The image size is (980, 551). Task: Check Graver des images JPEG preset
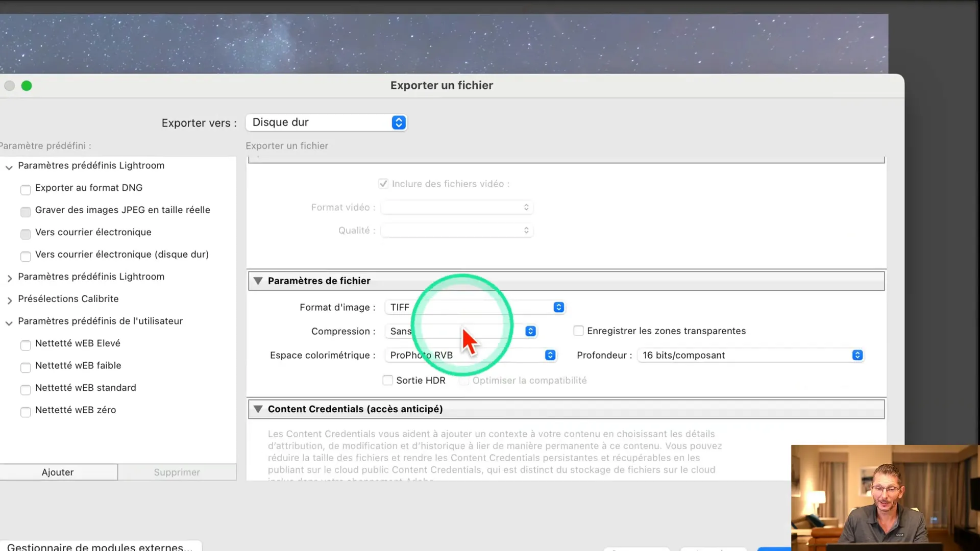pyautogui.click(x=26, y=212)
